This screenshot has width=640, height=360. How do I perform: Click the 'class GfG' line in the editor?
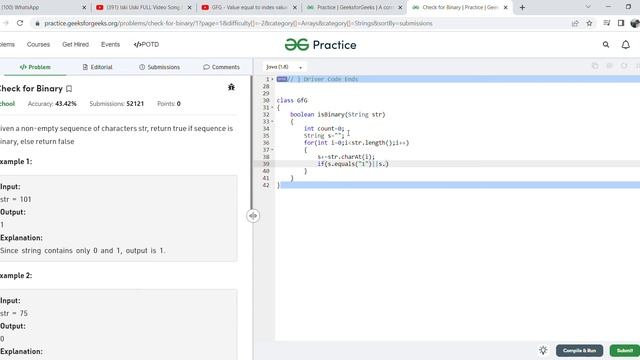292,100
